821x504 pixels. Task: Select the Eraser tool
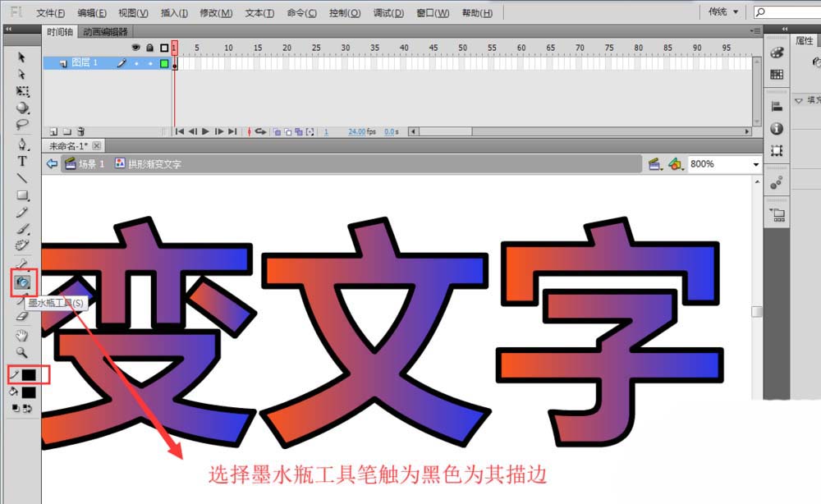coord(22,315)
